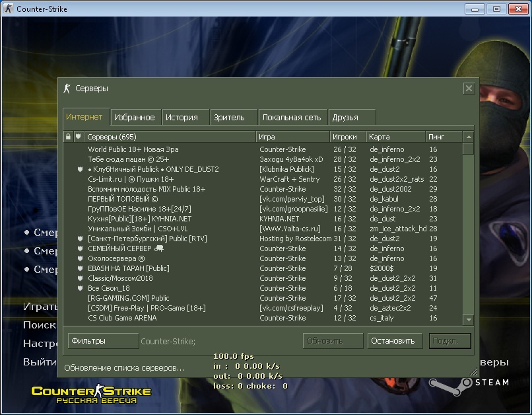Image resolution: width=532 pixels, height=415 pixels.
Task: Select [CSDM] Free-Play | PRO-Game server
Action: point(263,308)
